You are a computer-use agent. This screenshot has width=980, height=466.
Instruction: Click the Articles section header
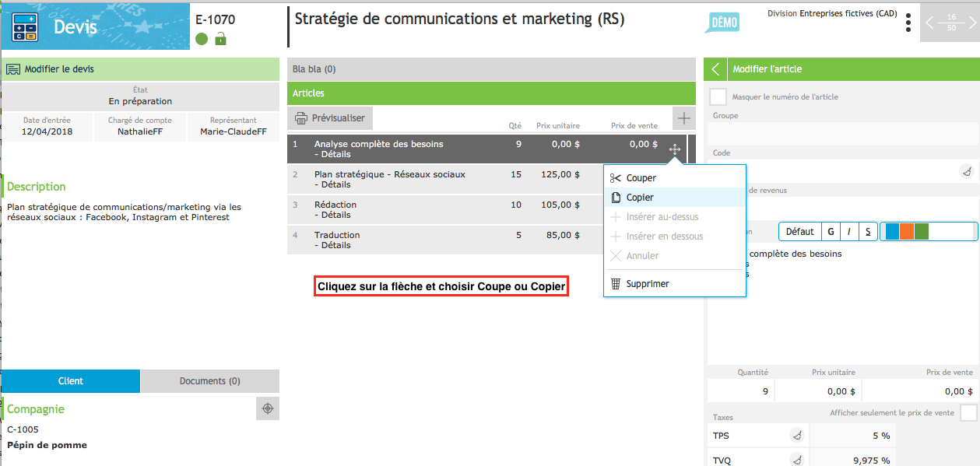tap(491, 93)
